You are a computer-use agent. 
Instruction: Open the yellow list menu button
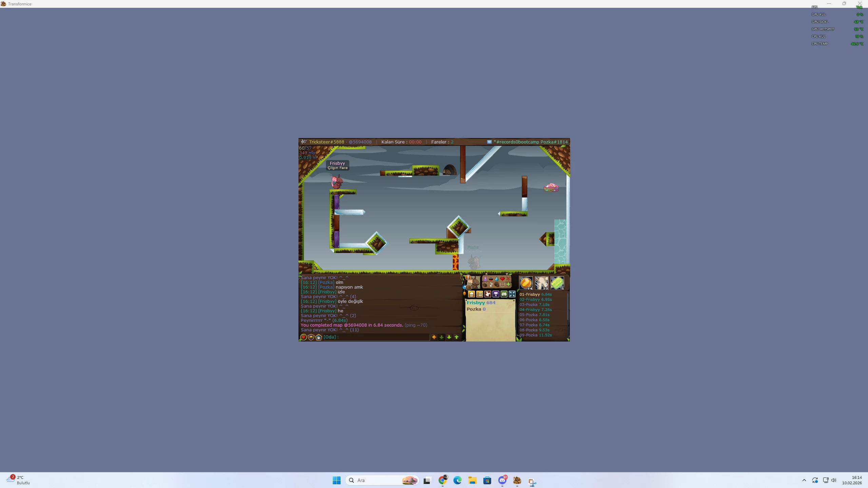coord(480,294)
